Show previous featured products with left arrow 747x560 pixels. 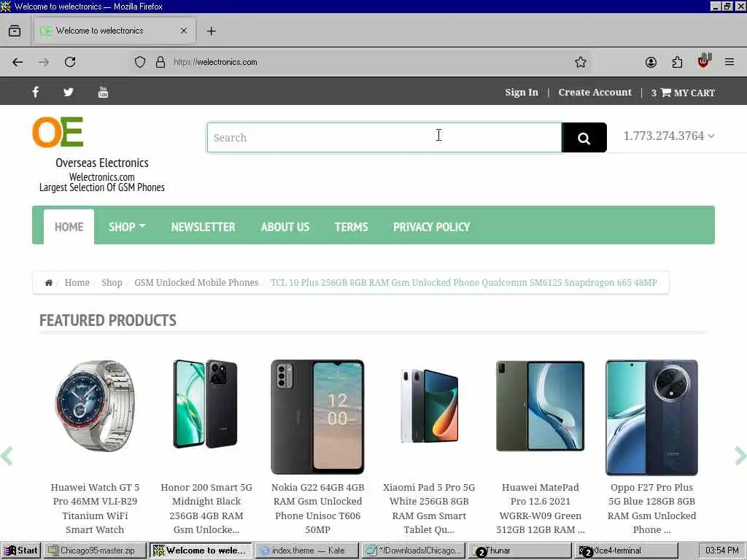pyautogui.click(x=7, y=456)
